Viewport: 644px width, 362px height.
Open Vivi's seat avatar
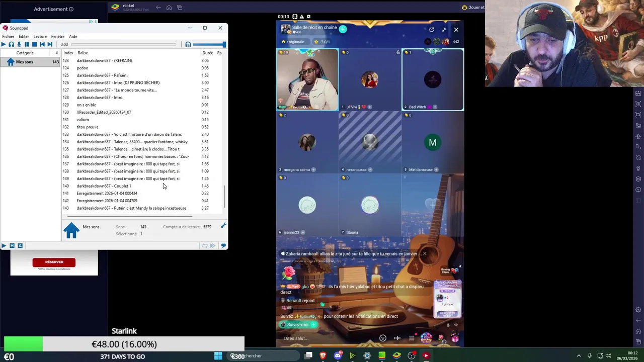[x=370, y=79]
